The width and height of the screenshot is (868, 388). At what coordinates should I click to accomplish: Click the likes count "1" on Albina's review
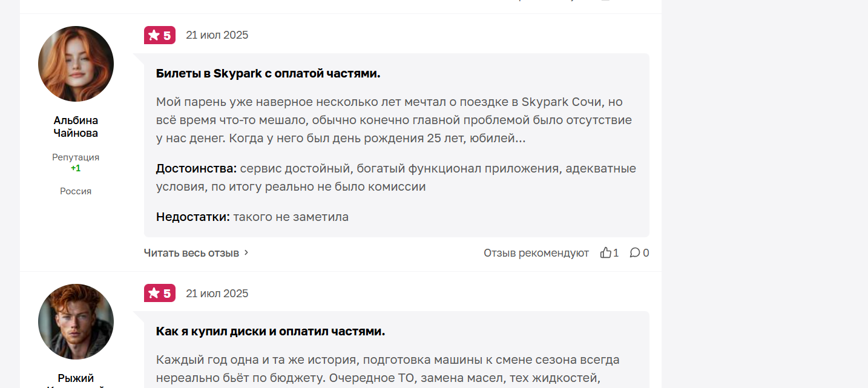pyautogui.click(x=616, y=252)
